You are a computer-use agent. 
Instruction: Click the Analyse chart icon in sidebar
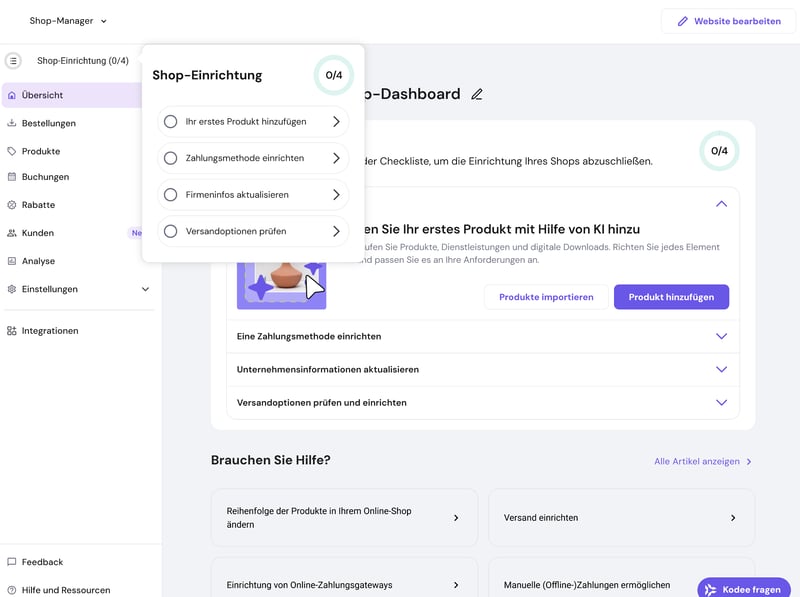[12, 261]
